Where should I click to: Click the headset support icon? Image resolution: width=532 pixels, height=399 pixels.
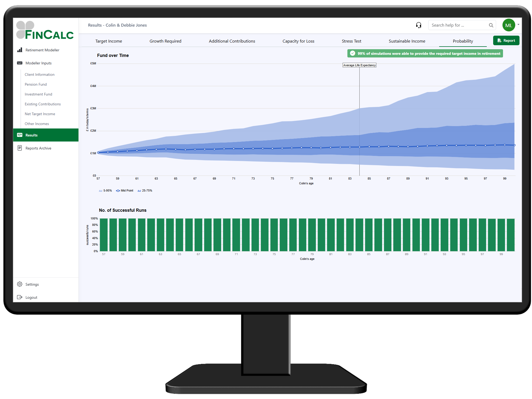tap(419, 25)
